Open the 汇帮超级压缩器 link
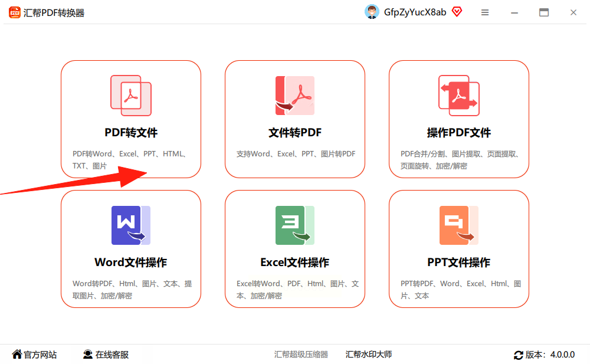590x364 pixels. tap(301, 354)
